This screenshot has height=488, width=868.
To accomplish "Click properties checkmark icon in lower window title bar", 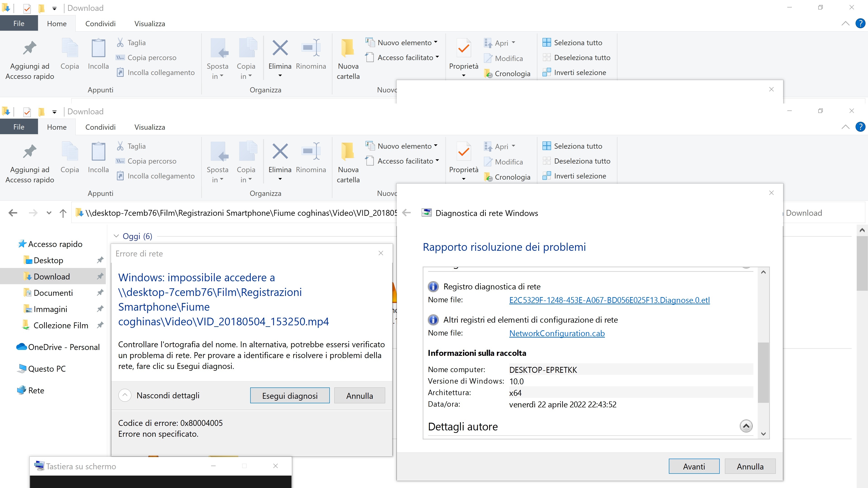I will click(27, 112).
